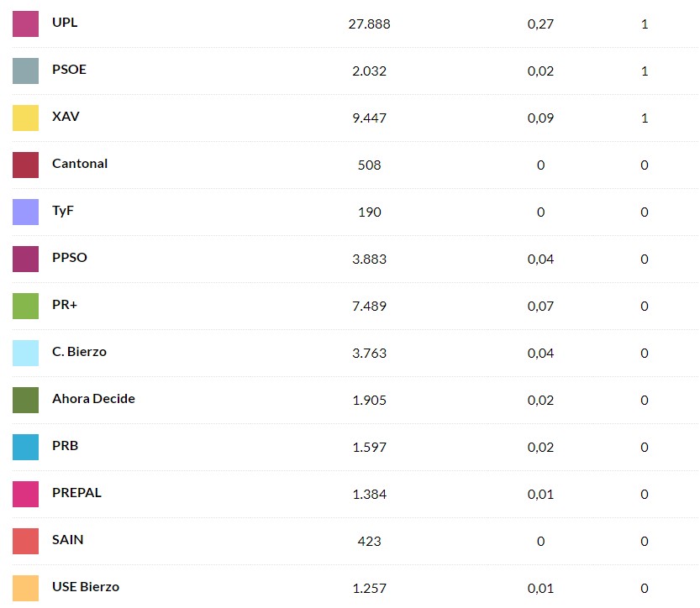Select the PREPAL pink color swatch

[x=26, y=494]
